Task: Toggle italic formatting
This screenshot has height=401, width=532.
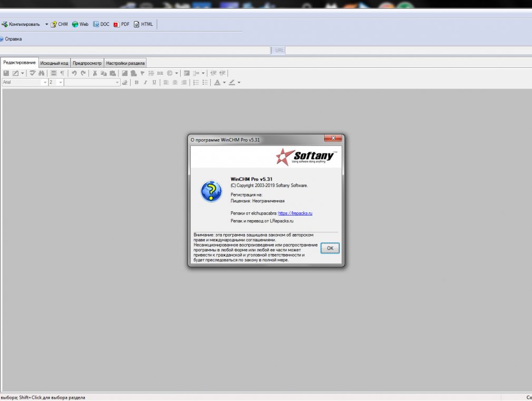Action: click(x=145, y=82)
